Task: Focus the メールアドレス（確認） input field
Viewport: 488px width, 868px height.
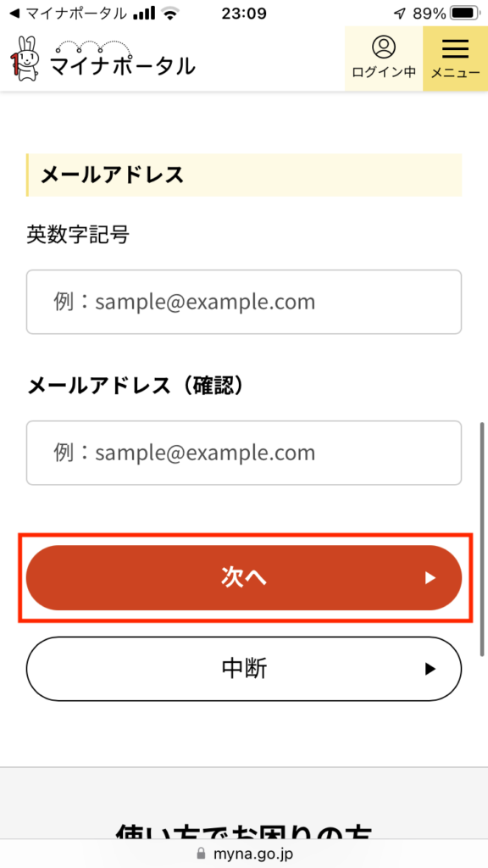Action: point(244,453)
